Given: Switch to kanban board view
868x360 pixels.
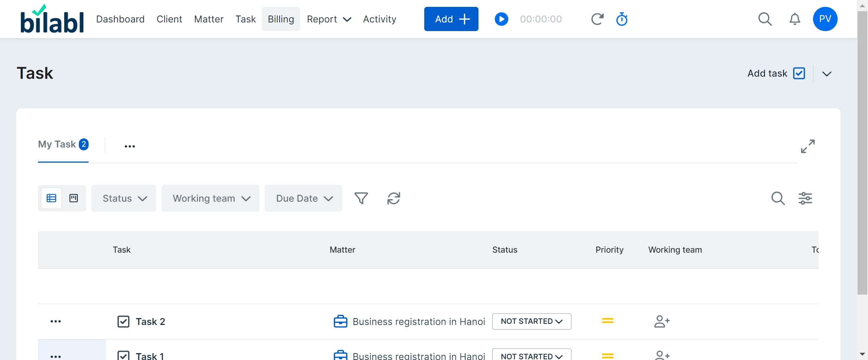Looking at the screenshot, I should point(73,198).
